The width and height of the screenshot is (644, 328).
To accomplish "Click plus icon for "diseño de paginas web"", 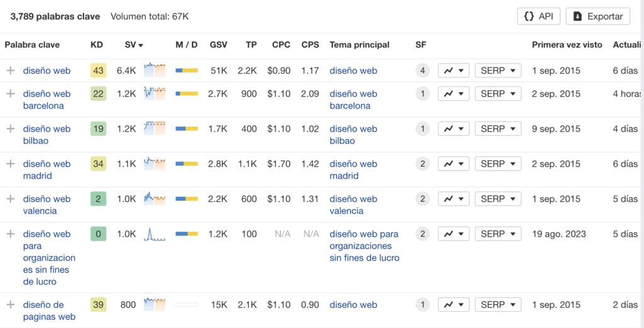I will tap(10, 305).
